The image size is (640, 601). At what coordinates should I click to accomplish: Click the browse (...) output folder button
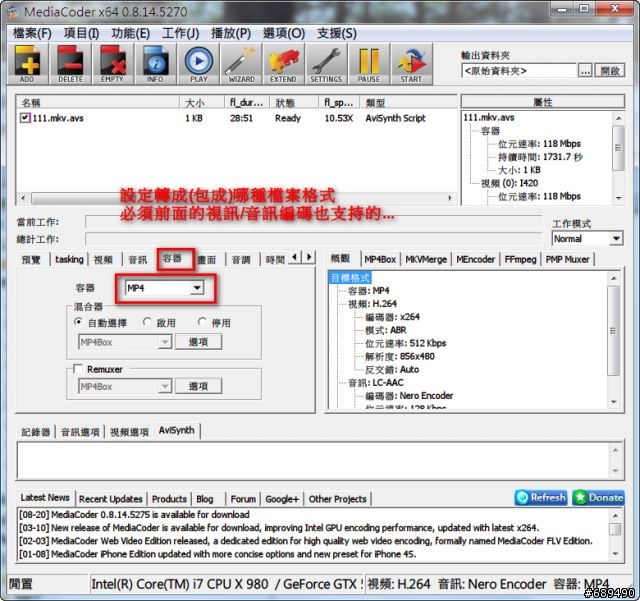tap(585, 71)
